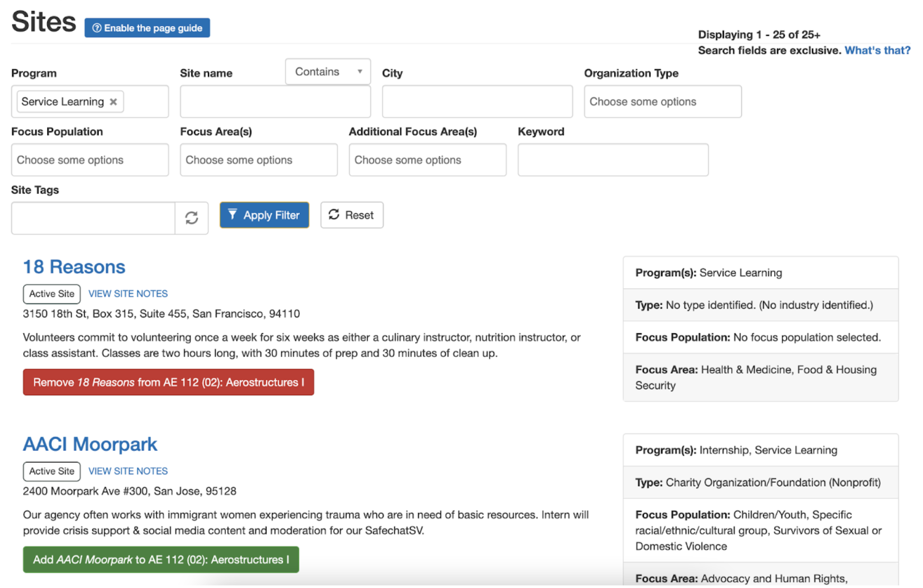The width and height of the screenshot is (923, 588).
Task: Enable the page guide
Action: pyautogui.click(x=147, y=28)
